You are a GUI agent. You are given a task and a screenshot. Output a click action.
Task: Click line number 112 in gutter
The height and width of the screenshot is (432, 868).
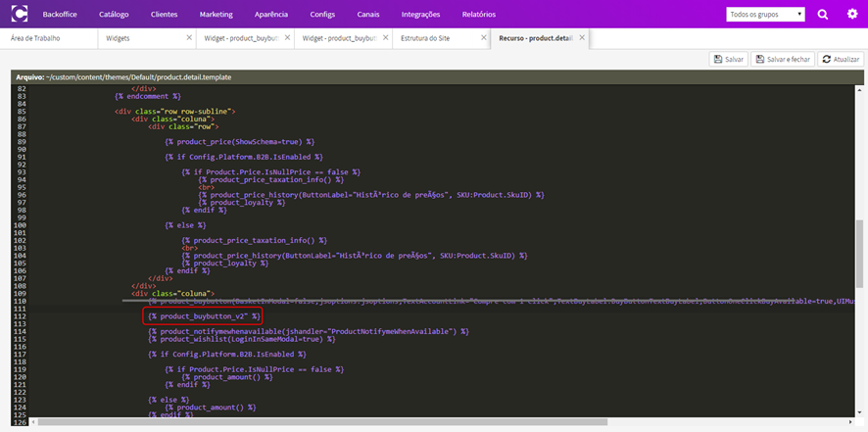point(21,316)
